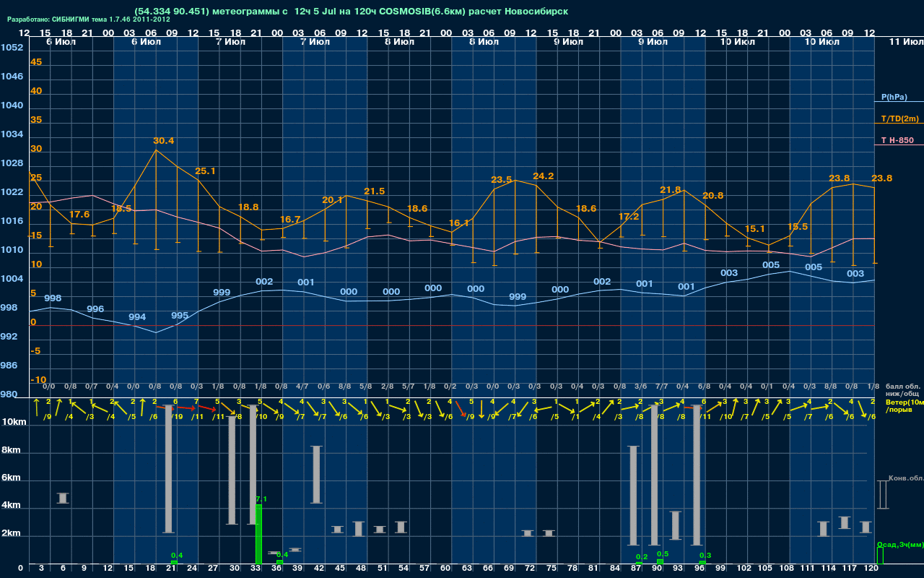924x578 pixels.
Task: Click the 30.4 peak temperature label
Action: point(163,140)
